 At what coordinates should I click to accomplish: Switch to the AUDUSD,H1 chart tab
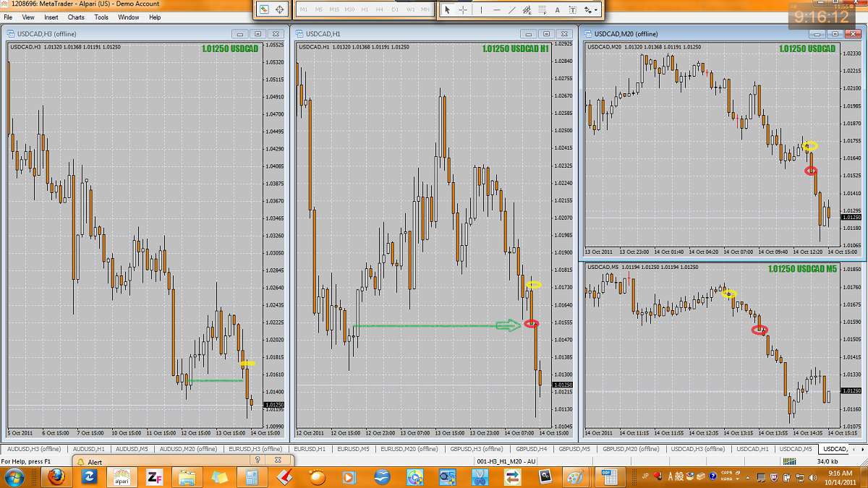click(90, 449)
